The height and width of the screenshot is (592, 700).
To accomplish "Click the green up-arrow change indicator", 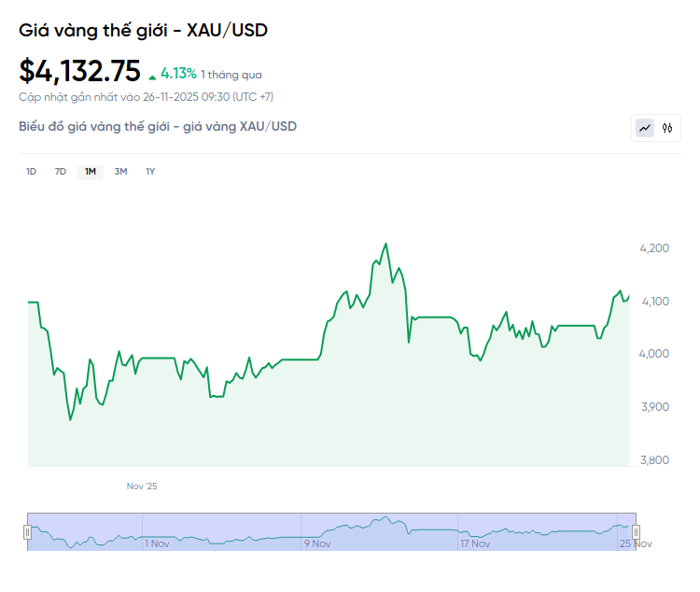I will pyautogui.click(x=152, y=75).
